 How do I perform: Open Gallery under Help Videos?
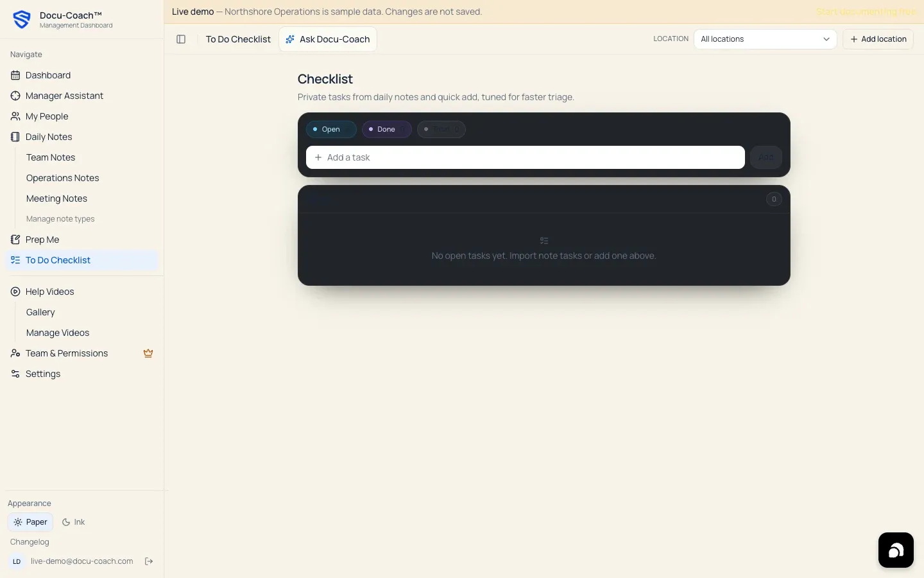(40, 312)
